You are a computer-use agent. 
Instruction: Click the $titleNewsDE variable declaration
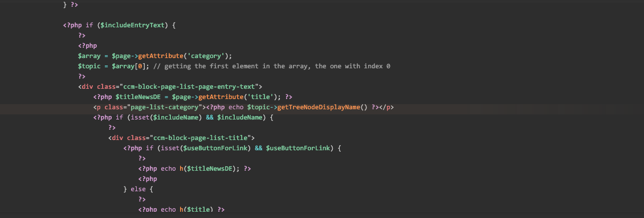pos(138,97)
